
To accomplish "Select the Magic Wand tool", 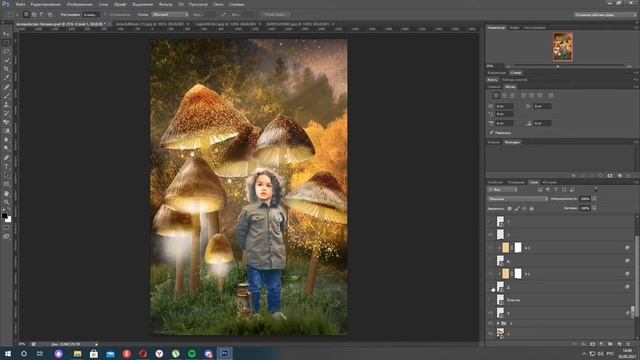I will 6,60.
